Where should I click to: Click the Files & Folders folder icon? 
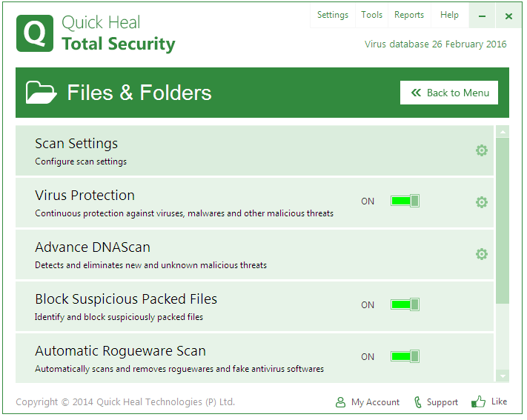[42, 93]
